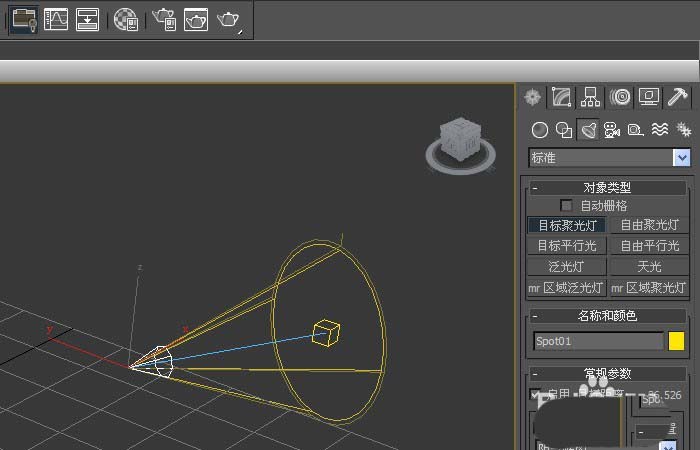Image resolution: width=700 pixels, height=450 pixels.
Task: Open the Curve Editor
Action: [56, 20]
